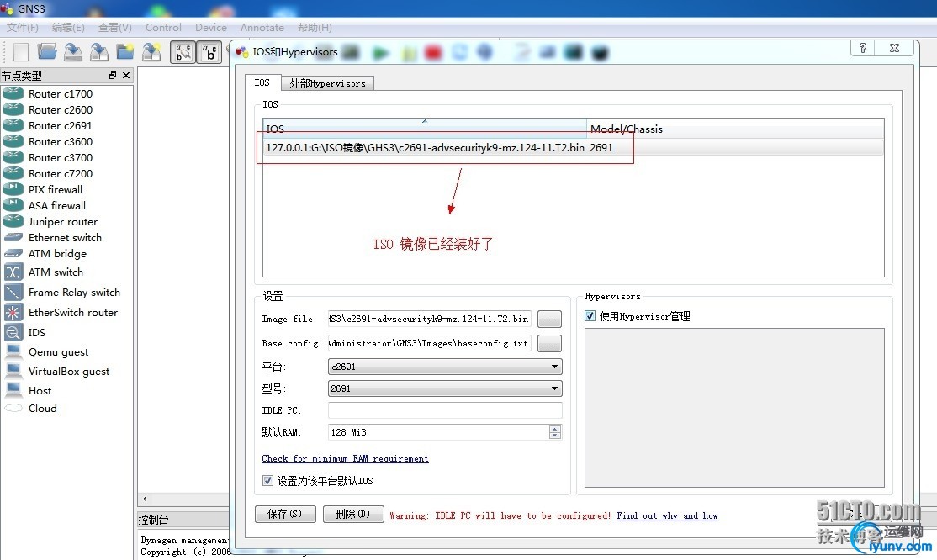
Task: Open Find out why and how link
Action: coord(668,515)
